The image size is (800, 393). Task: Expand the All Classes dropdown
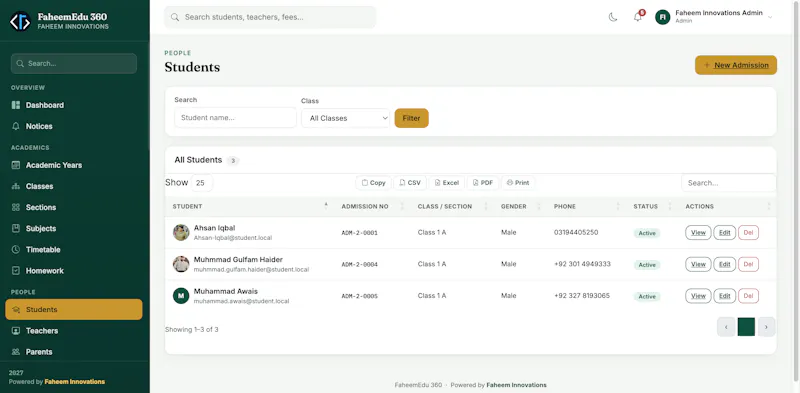pyautogui.click(x=345, y=118)
